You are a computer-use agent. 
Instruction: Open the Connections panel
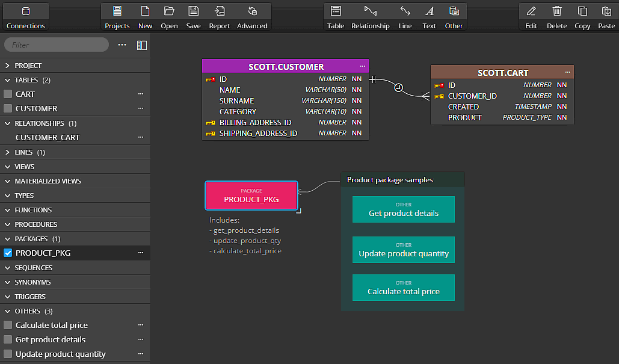[x=25, y=16]
